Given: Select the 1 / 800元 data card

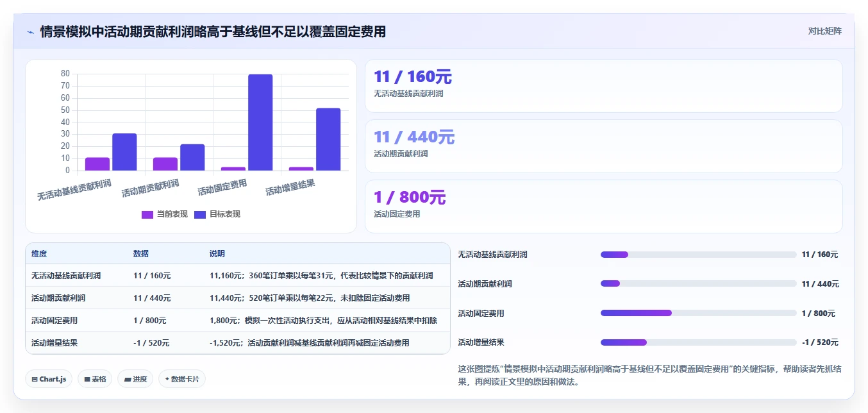Looking at the screenshot, I should (x=603, y=206).
